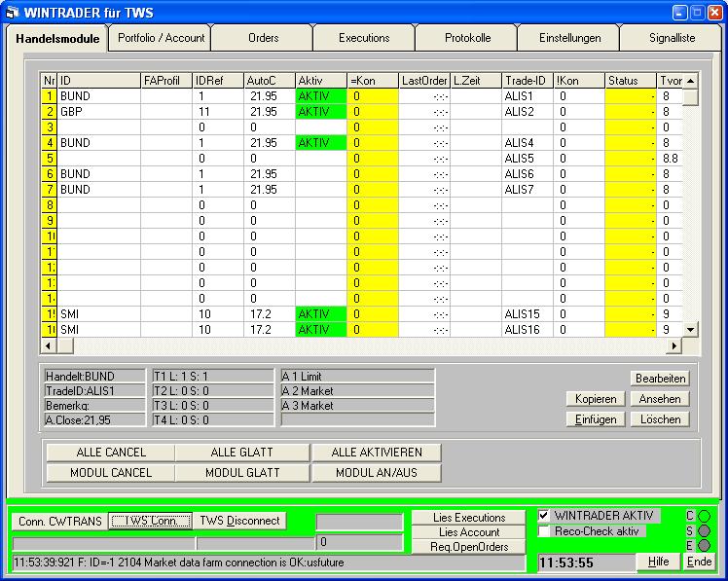Click the S status indicator circle
728x581 pixels.
point(704,531)
